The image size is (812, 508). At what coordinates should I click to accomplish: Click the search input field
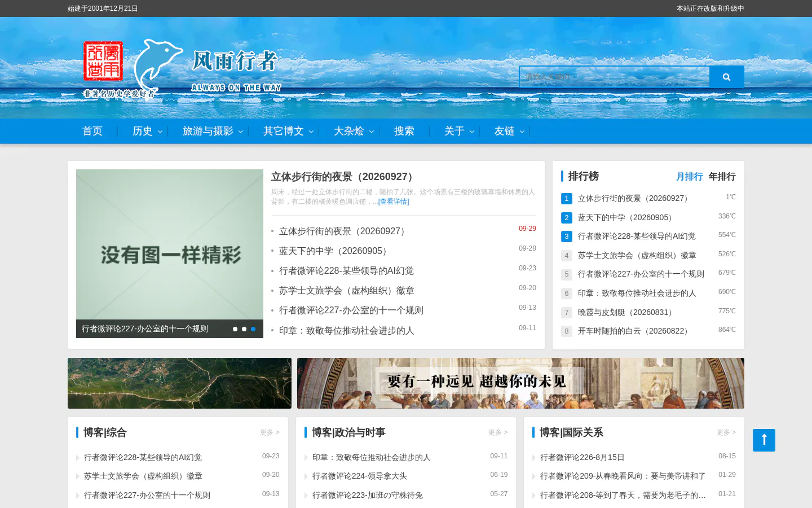[614, 77]
